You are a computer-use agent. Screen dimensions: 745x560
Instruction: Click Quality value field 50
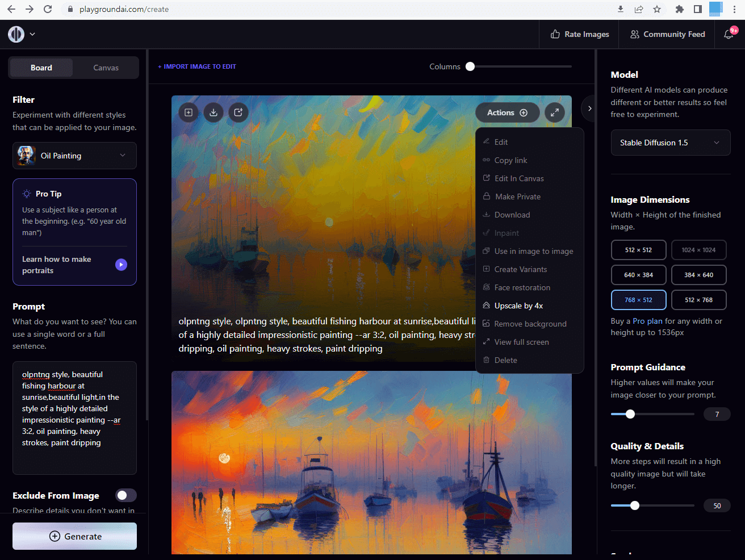click(717, 505)
